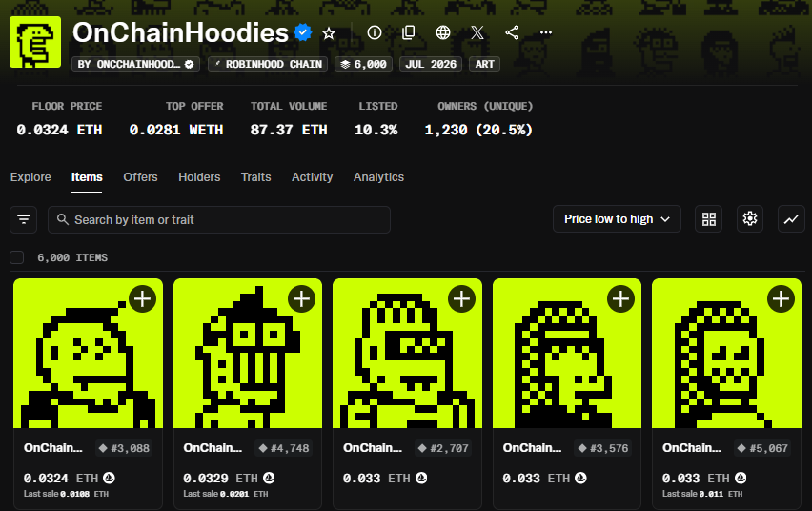Click the marketplace icon beside 0.0329 ETH price
Image resolution: width=812 pixels, height=511 pixels.
pyautogui.click(x=269, y=478)
